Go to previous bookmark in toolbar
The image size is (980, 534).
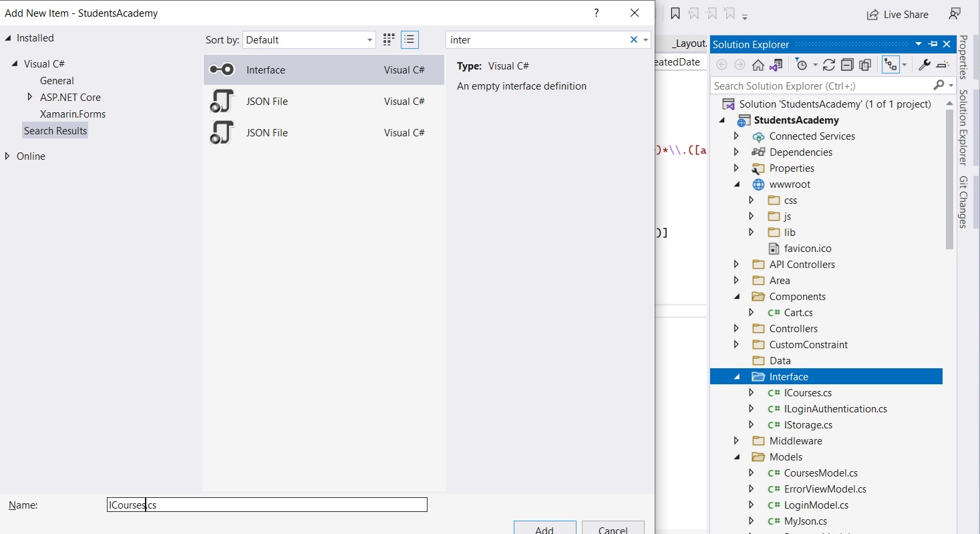pos(694,14)
